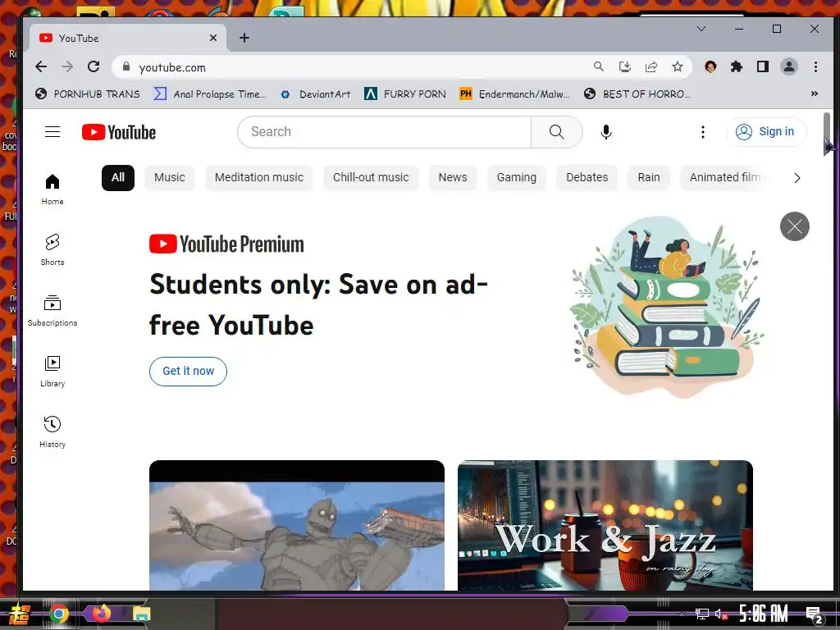Select the Meditation music chip
The image size is (840, 630).
click(x=258, y=177)
